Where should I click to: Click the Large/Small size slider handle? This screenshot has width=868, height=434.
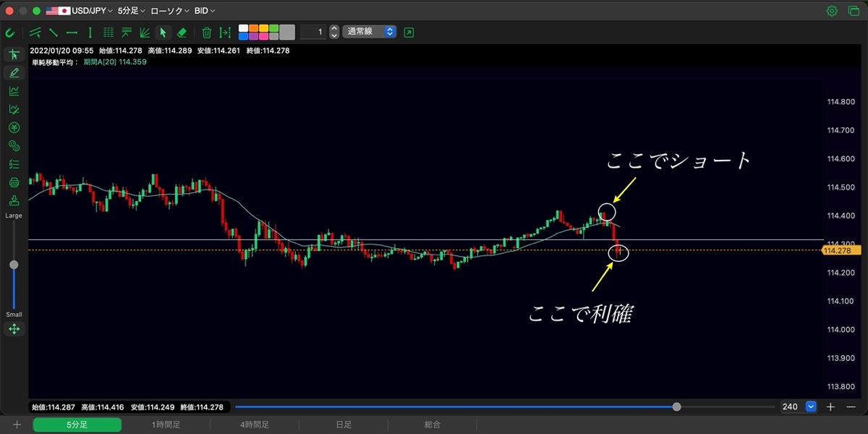point(14,265)
